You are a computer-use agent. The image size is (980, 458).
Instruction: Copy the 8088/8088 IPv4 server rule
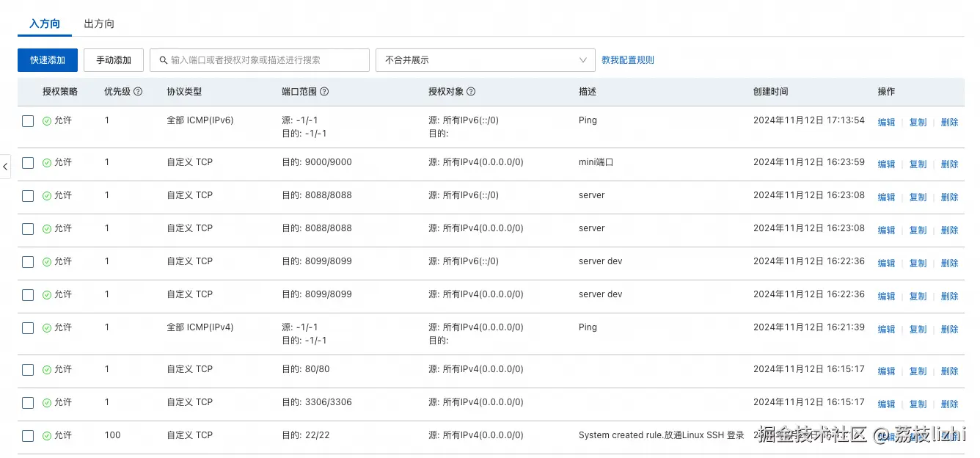[x=918, y=230]
